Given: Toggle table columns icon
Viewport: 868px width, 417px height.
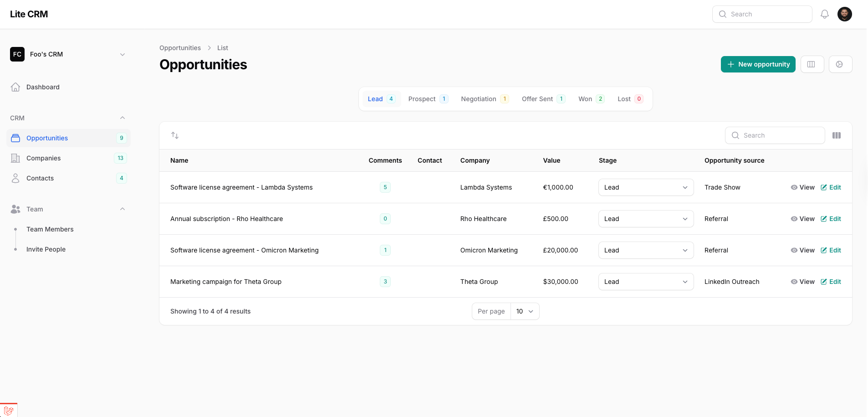Looking at the screenshot, I should tap(836, 135).
